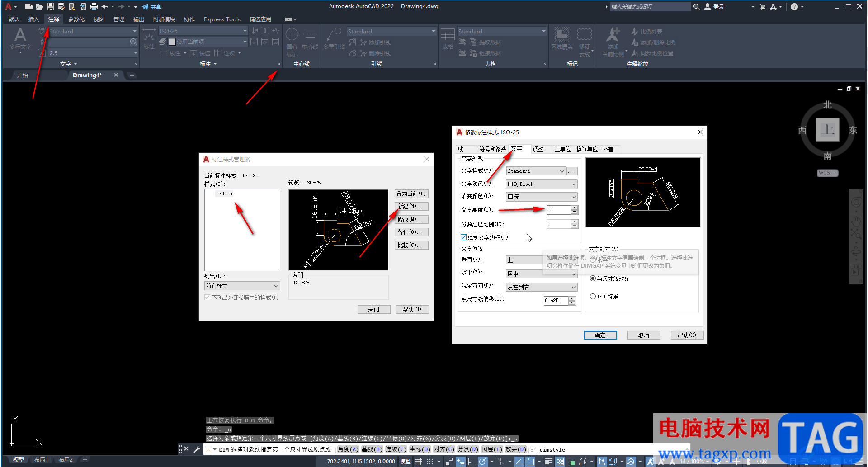The width and height of the screenshot is (868, 467).
Task: Click the Text height input field
Action: pos(559,210)
